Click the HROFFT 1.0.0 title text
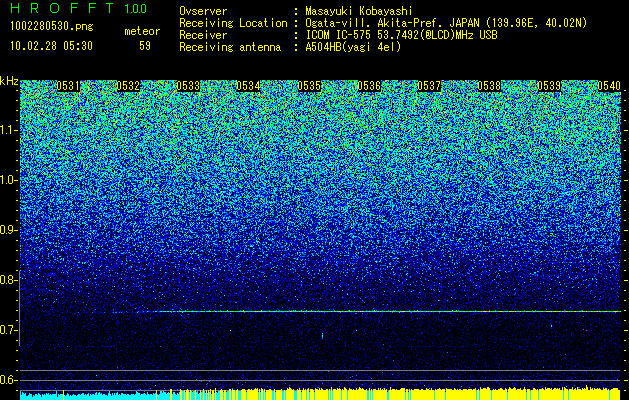 78,8
